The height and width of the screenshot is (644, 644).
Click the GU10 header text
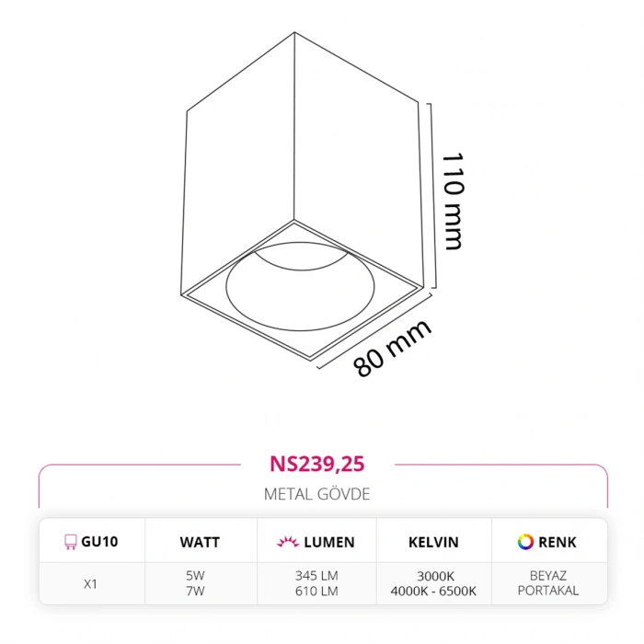[99, 542]
